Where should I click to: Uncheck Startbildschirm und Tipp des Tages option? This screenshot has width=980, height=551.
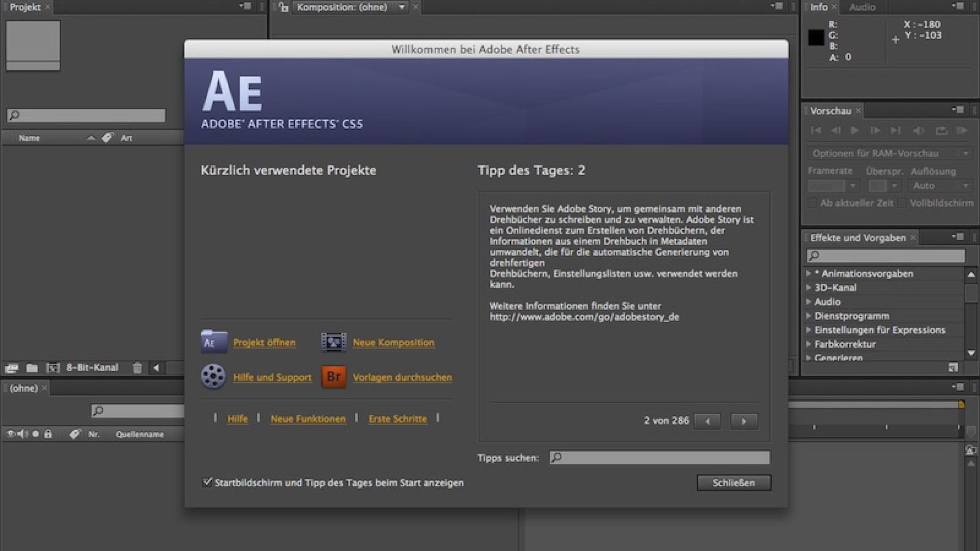[x=207, y=482]
